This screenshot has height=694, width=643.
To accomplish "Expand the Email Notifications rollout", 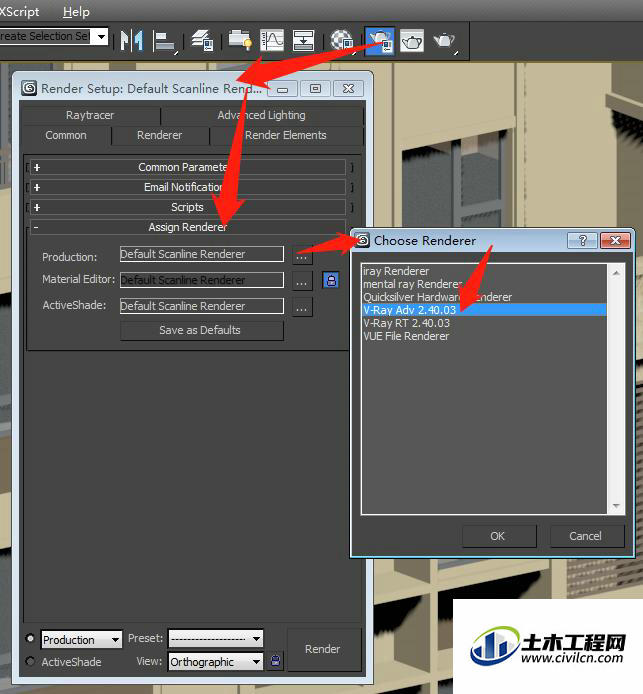I will [188, 187].
